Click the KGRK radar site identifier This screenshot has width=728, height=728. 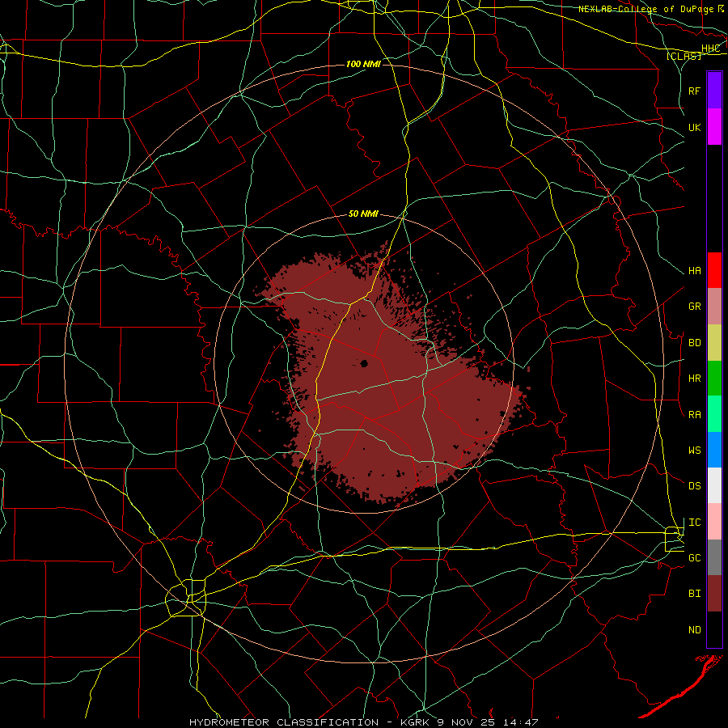click(415, 722)
